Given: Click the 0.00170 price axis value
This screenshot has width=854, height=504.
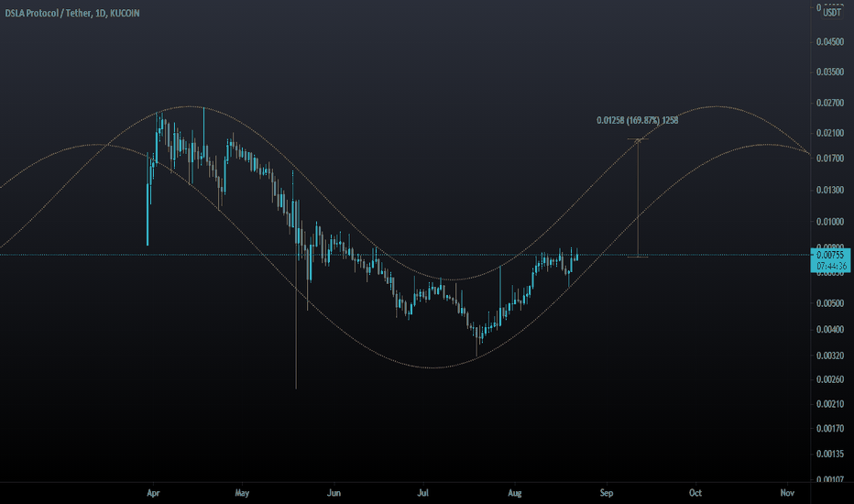Looking at the screenshot, I should (x=830, y=429).
